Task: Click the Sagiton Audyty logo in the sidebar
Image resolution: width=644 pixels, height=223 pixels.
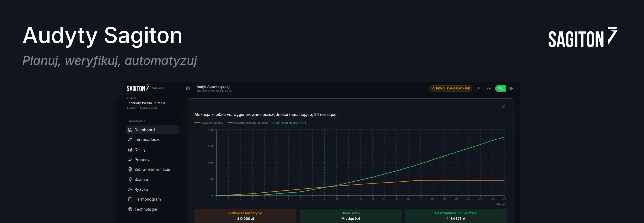Action: [145, 88]
